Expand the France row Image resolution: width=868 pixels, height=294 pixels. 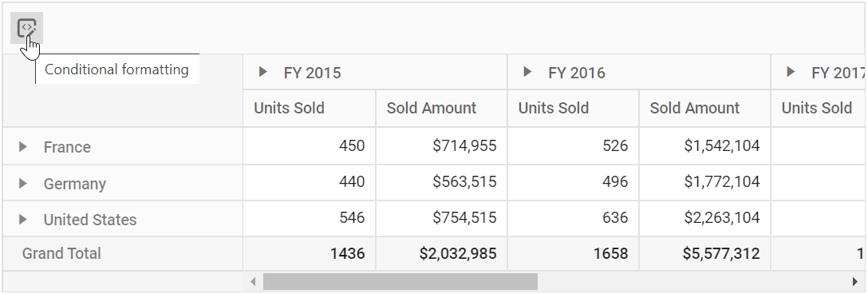(x=22, y=146)
